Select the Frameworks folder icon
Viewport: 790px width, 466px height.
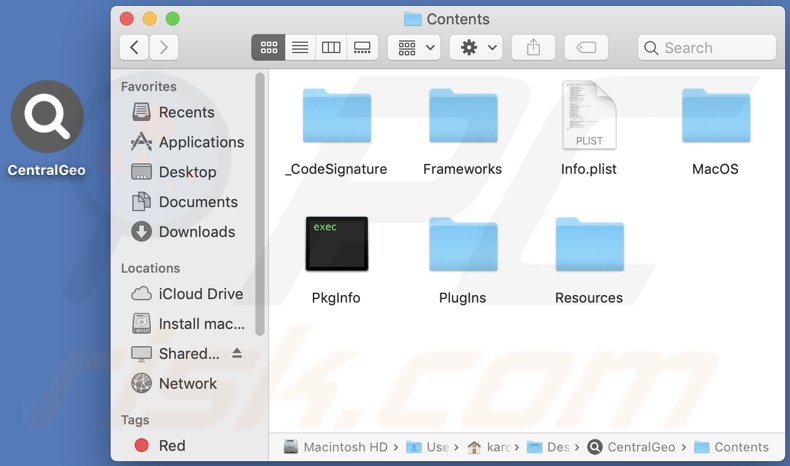click(463, 116)
